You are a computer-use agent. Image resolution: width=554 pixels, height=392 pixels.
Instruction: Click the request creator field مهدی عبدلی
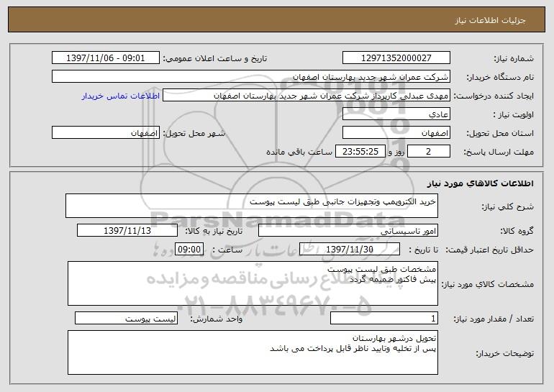306,96
